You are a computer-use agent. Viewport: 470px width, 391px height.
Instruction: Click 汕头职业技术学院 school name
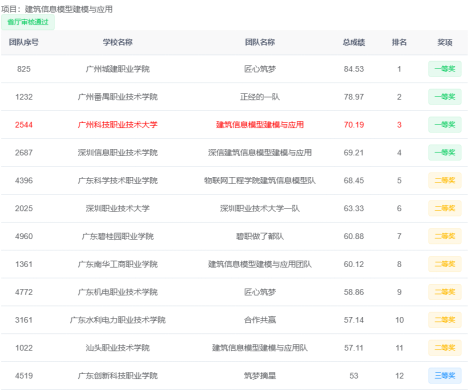pos(117,348)
